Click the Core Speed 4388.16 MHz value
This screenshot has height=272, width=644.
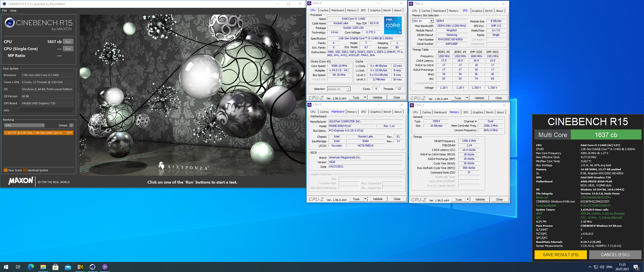[339, 66]
